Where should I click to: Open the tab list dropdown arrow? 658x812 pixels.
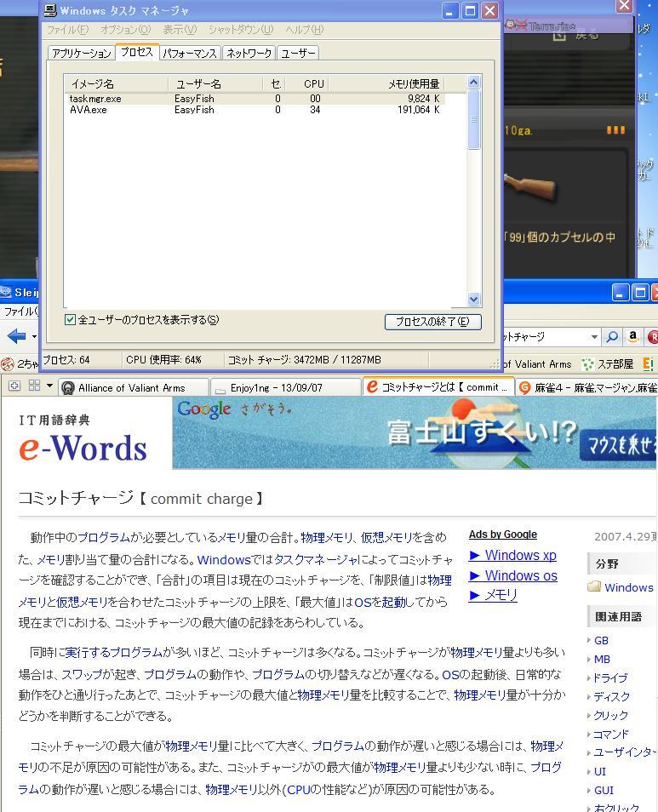[49, 386]
